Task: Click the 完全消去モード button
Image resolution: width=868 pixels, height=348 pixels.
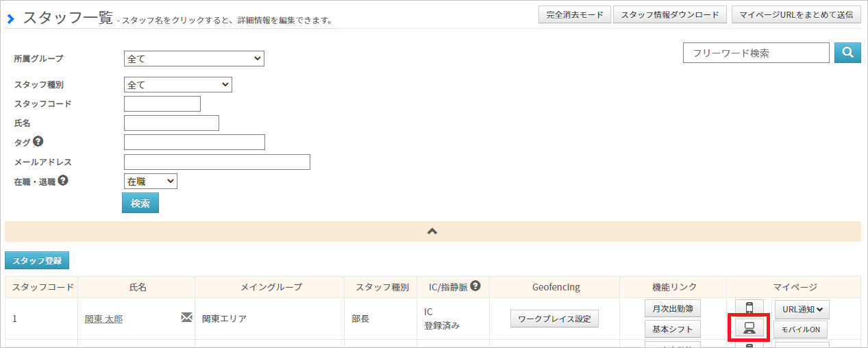Action: coord(575,15)
